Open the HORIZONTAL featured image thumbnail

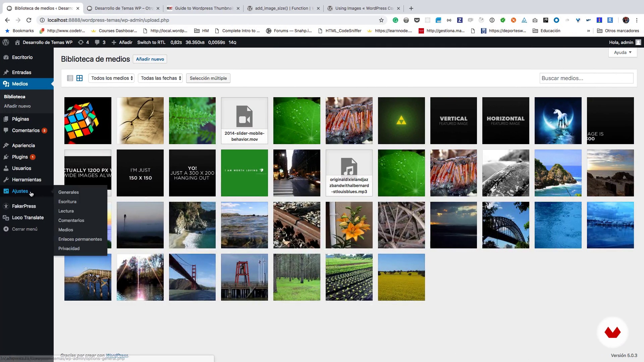point(506,121)
